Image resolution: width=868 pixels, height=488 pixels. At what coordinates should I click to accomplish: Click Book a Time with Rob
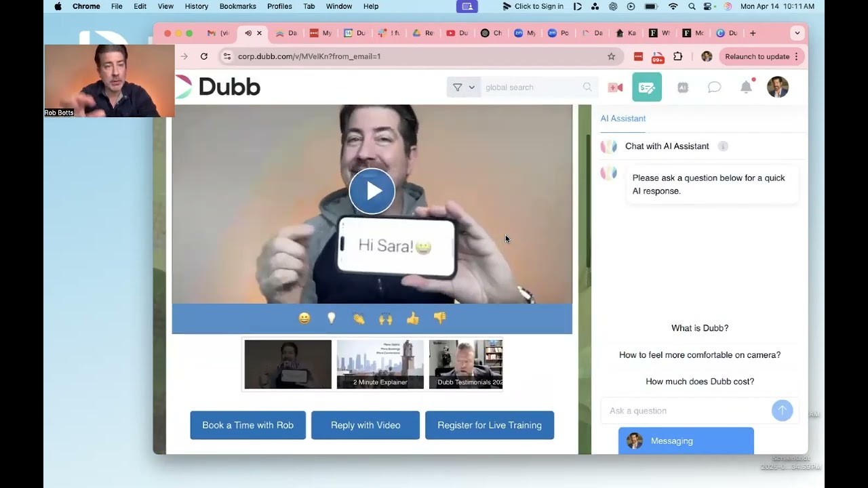(x=248, y=425)
